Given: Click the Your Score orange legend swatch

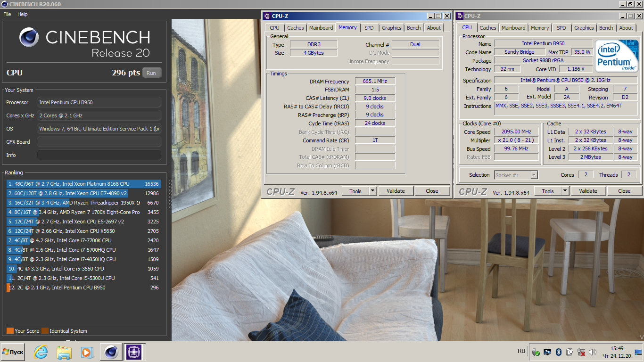Looking at the screenshot, I should [10, 331].
